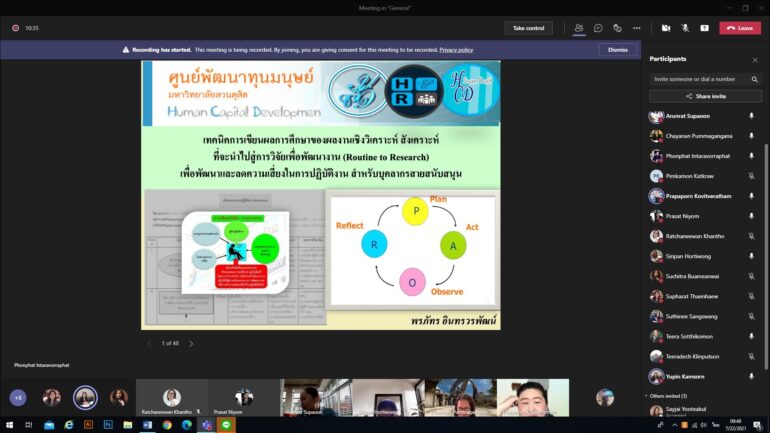The image size is (770, 433).
Task: Switch to Microsoft Teams in the taskbar
Action: click(x=206, y=425)
